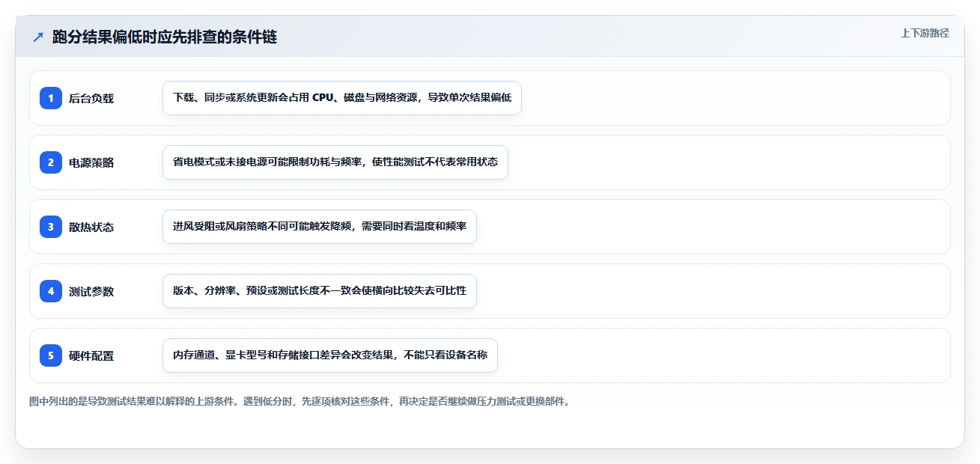Select the 测试参数 label

point(91,291)
